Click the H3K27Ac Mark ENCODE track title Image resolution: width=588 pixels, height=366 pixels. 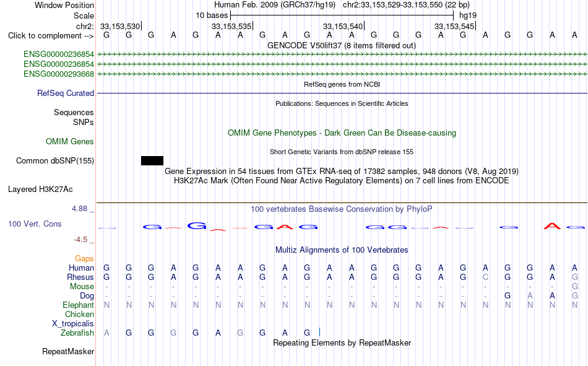click(x=342, y=181)
